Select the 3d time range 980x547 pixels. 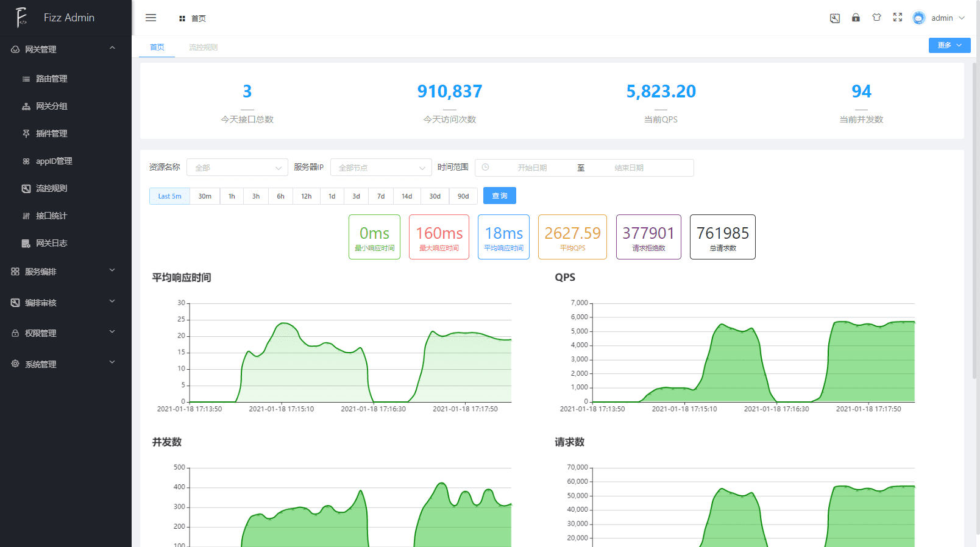(x=357, y=196)
